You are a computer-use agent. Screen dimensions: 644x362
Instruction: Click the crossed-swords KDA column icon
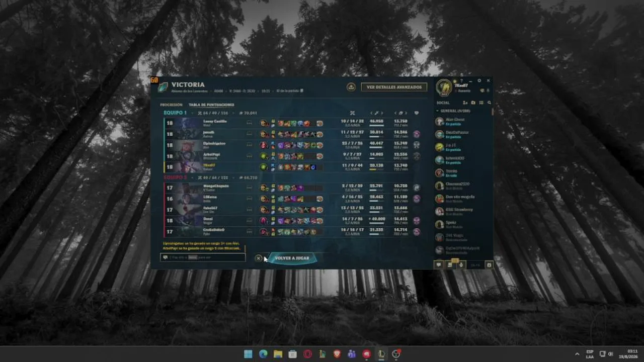tap(352, 113)
